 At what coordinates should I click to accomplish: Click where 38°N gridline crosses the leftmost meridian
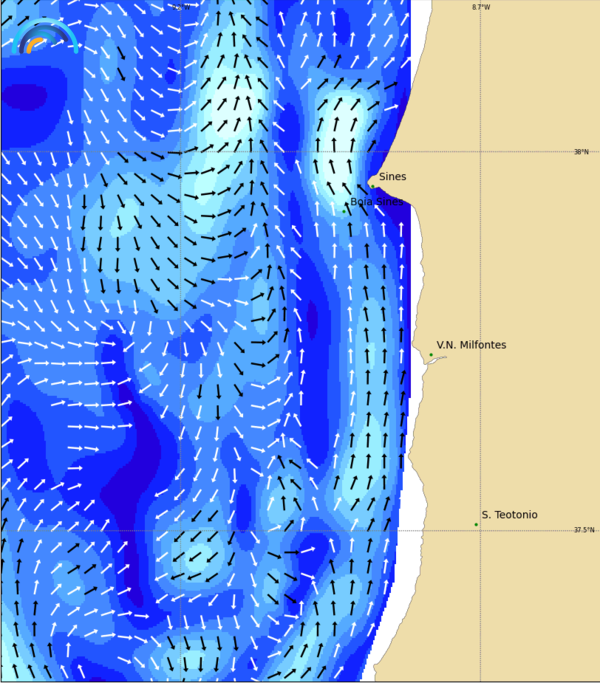tap(181, 151)
